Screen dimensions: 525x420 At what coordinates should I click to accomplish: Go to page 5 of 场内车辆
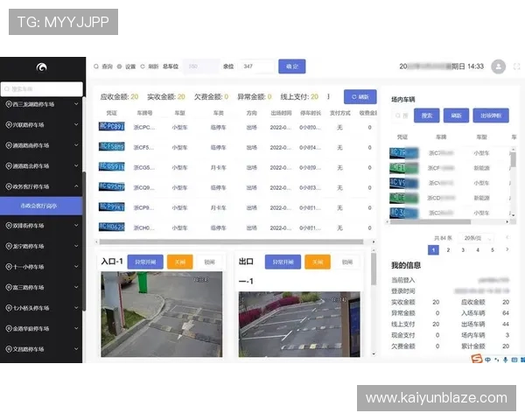coord(493,250)
